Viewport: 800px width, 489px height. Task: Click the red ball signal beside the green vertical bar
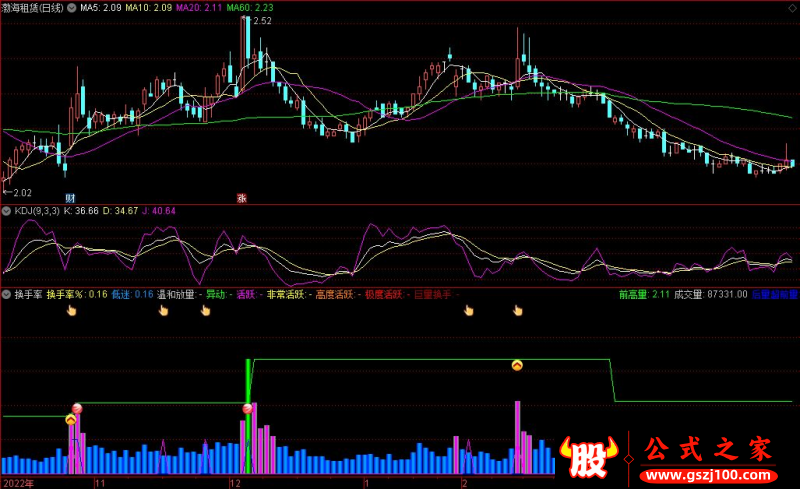pyautogui.click(x=247, y=409)
